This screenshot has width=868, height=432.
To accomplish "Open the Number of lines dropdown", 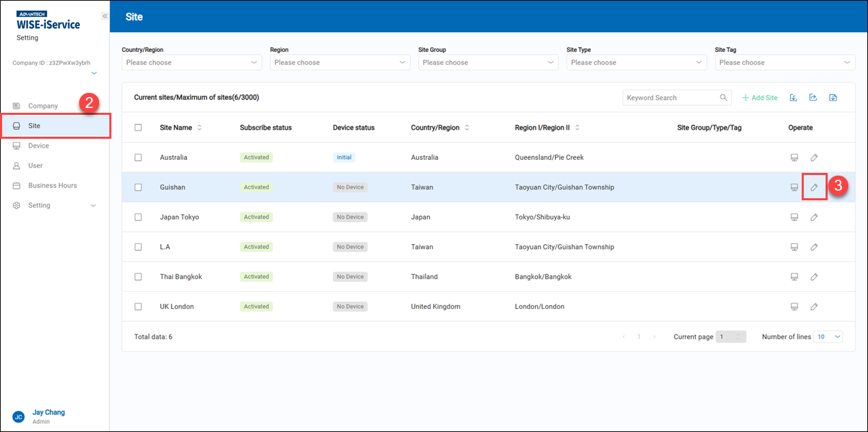I will (x=828, y=337).
